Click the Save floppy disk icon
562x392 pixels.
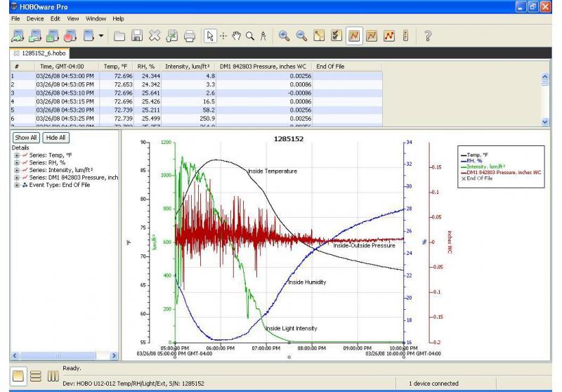[x=138, y=34]
